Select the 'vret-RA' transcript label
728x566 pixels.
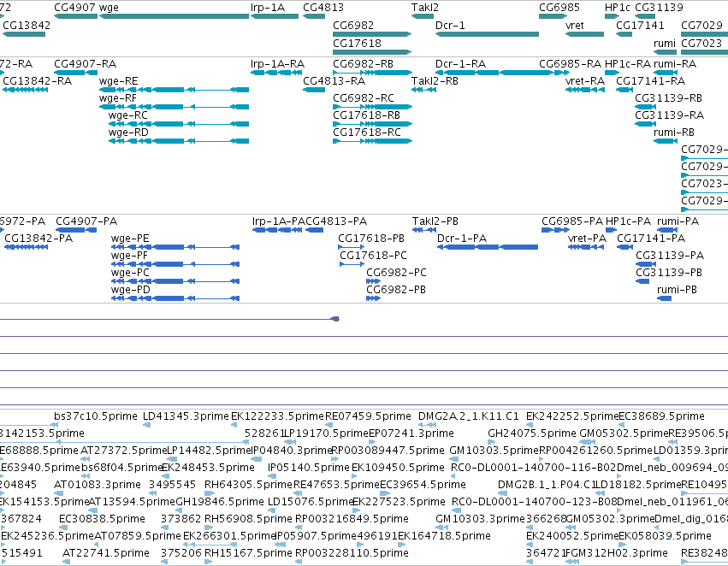pyautogui.click(x=585, y=81)
